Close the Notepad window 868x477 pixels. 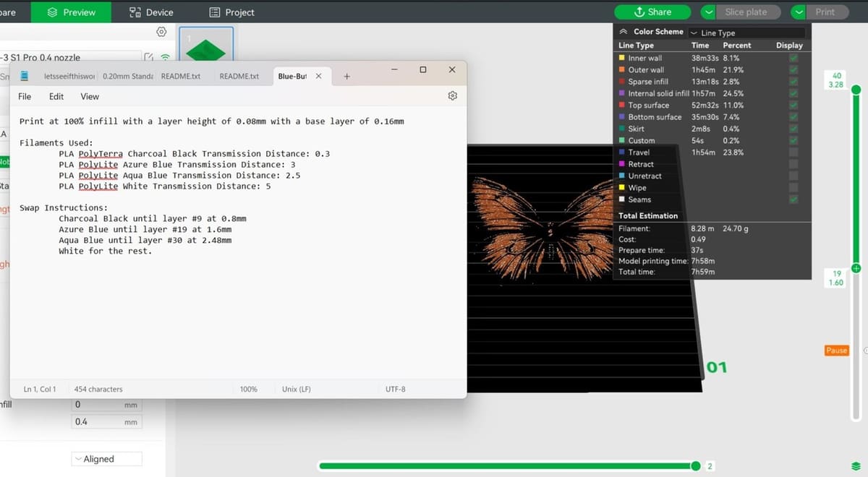pyautogui.click(x=452, y=69)
